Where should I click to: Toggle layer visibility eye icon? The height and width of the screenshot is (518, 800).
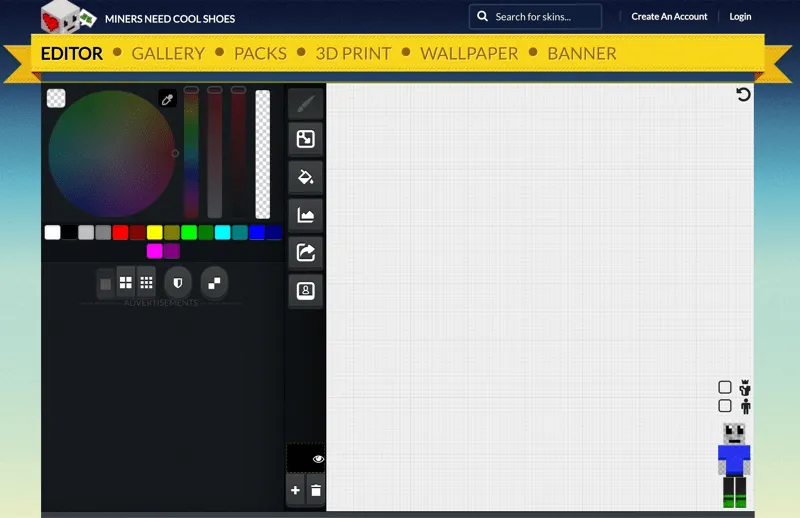pyautogui.click(x=318, y=459)
